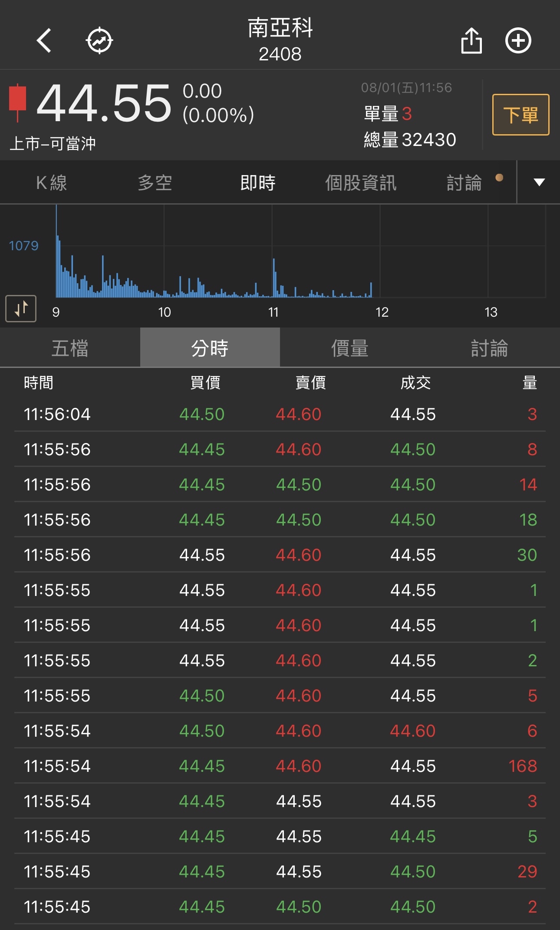Tap the 0.00 (0.00%) price change
The image size is (560, 930).
[218, 103]
